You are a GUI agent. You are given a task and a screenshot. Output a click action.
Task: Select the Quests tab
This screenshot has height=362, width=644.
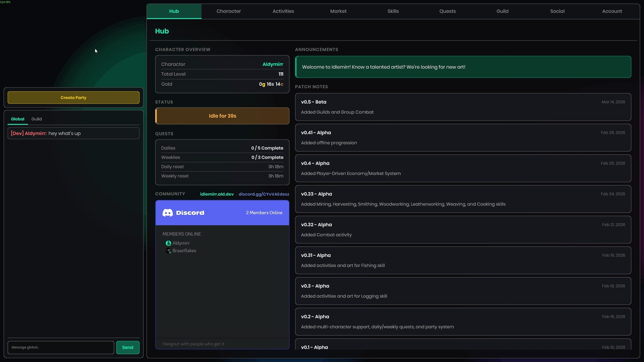(447, 11)
